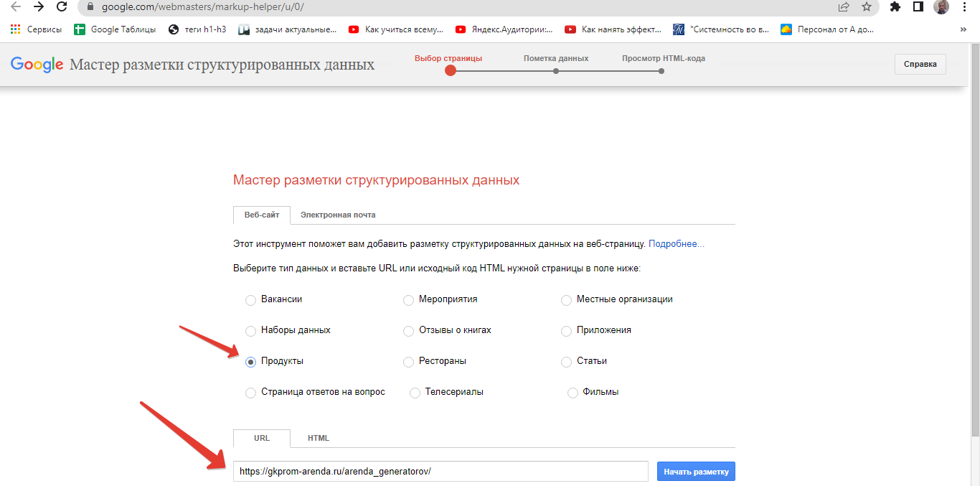Open теги h1-h3 bookmark
Image resolution: width=980 pixels, height=486 pixels.
coord(197,29)
